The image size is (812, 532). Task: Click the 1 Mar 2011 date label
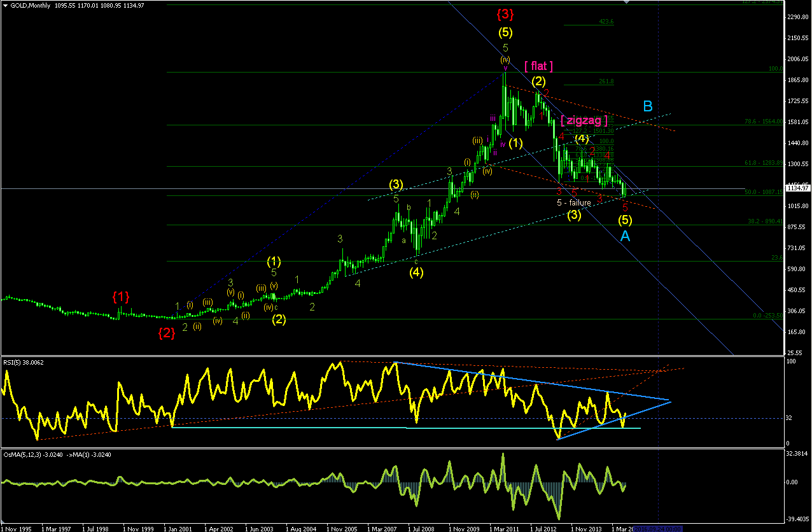(x=506, y=528)
